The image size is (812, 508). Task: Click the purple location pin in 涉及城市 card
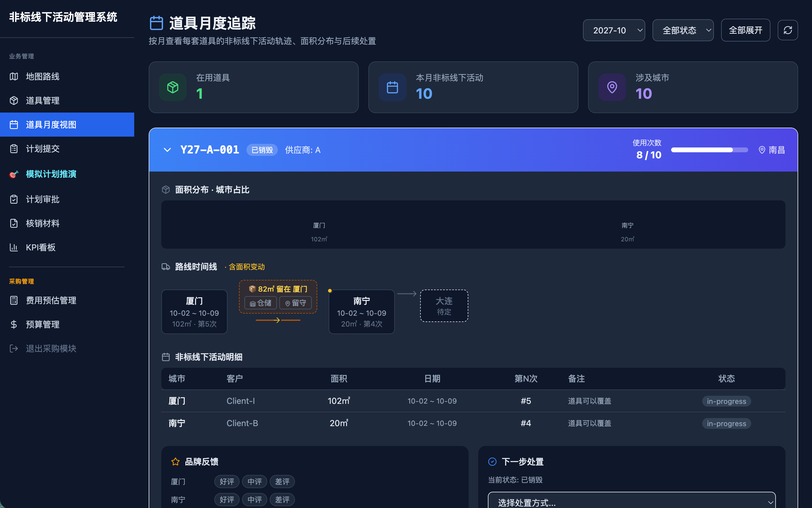(612, 87)
